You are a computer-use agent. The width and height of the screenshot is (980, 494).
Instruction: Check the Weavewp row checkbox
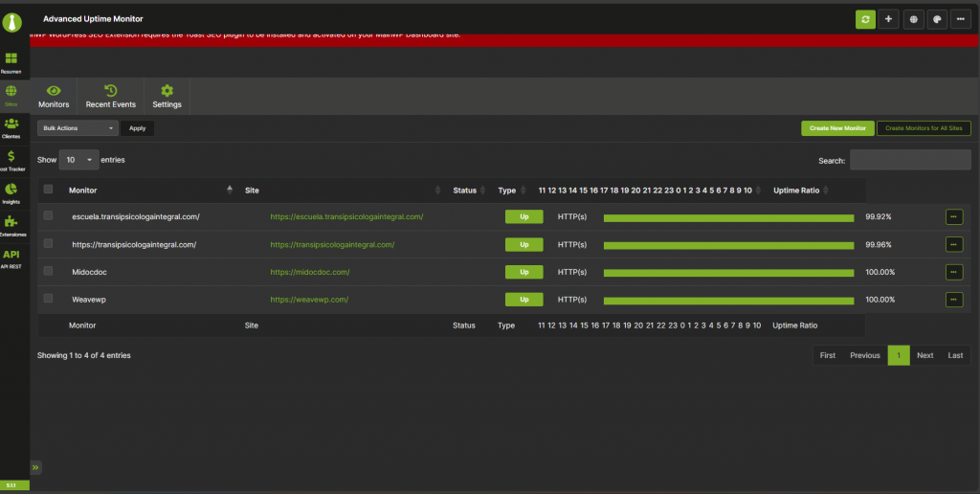pyautogui.click(x=48, y=299)
